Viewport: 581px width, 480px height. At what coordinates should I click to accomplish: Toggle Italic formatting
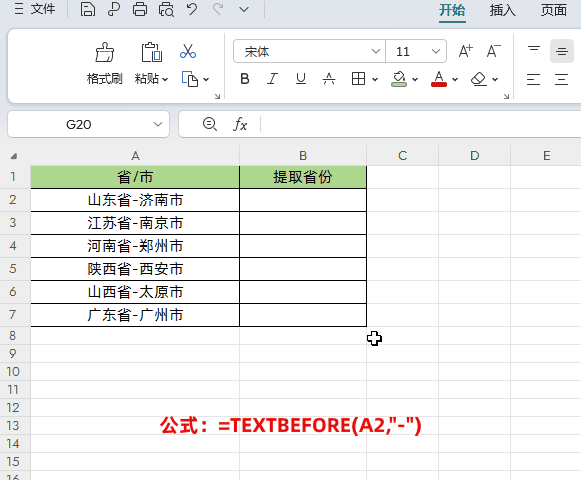(272, 79)
